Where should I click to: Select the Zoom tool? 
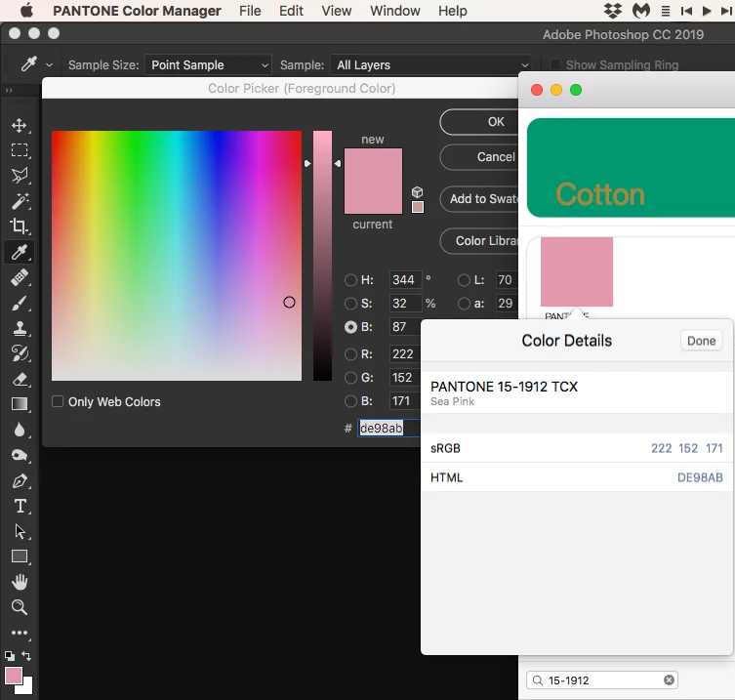tap(20, 607)
